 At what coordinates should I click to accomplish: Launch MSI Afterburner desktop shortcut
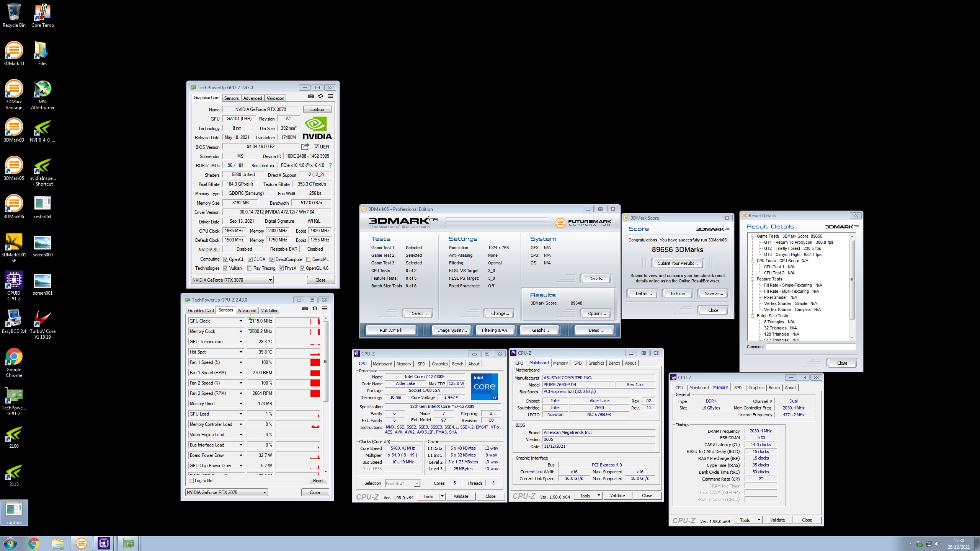(42, 95)
